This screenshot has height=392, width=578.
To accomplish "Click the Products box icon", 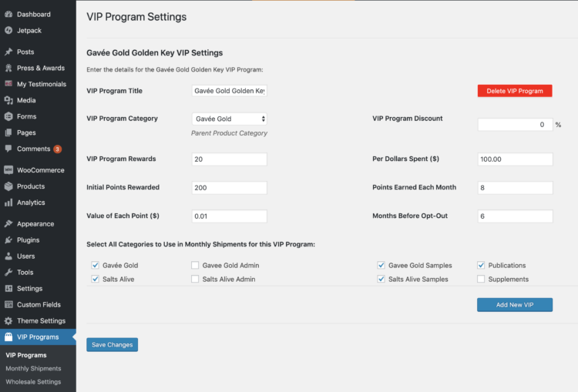I will coord(8,186).
